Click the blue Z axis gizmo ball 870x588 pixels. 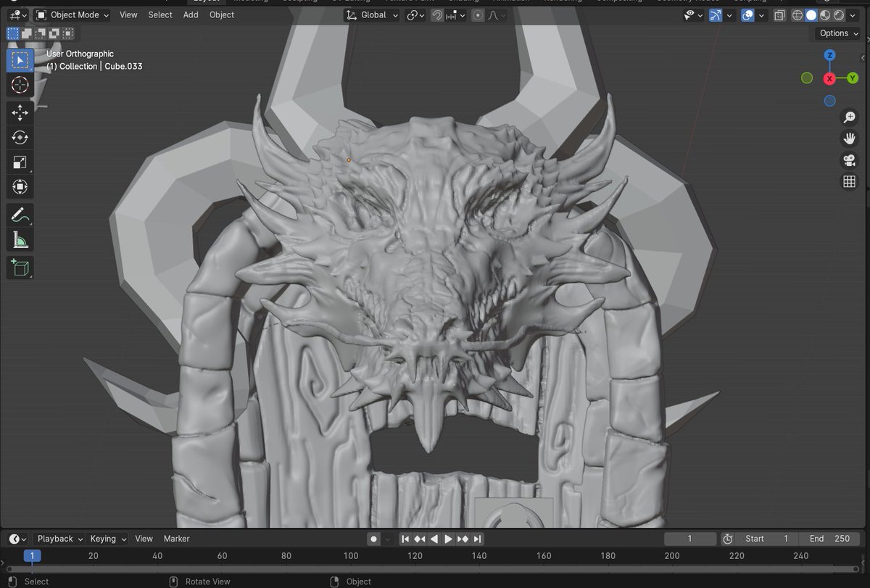[830, 55]
